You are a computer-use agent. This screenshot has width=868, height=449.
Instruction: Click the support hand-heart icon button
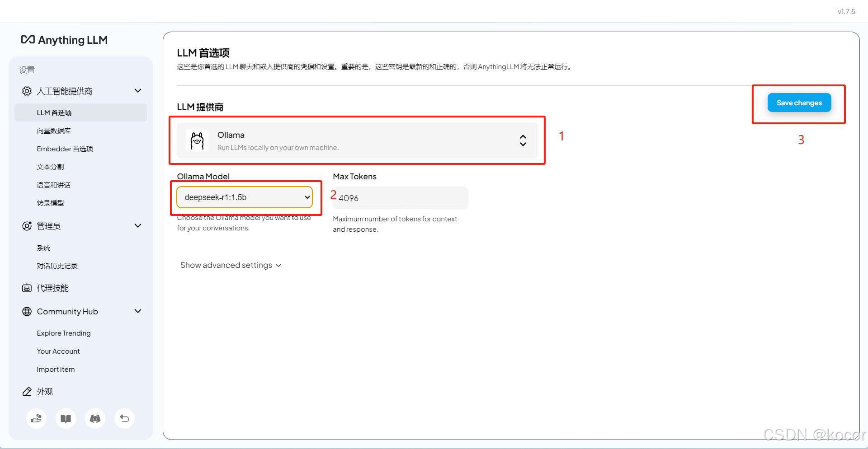(36, 418)
